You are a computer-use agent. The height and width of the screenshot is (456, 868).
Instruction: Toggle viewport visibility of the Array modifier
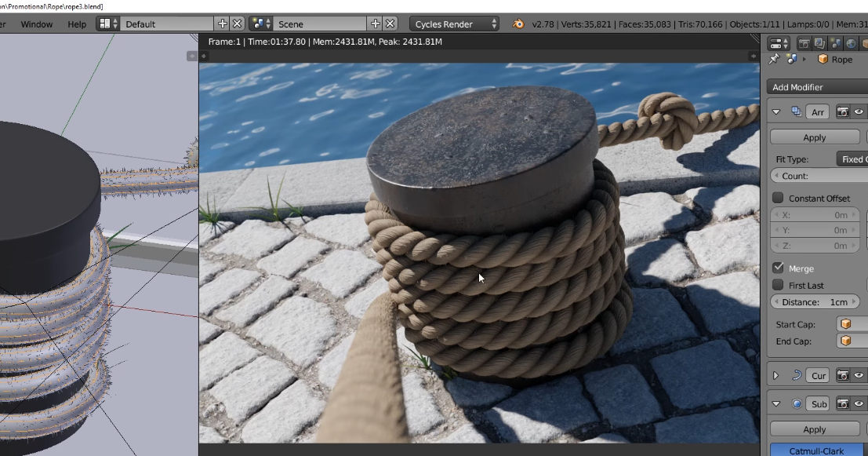pos(860,111)
